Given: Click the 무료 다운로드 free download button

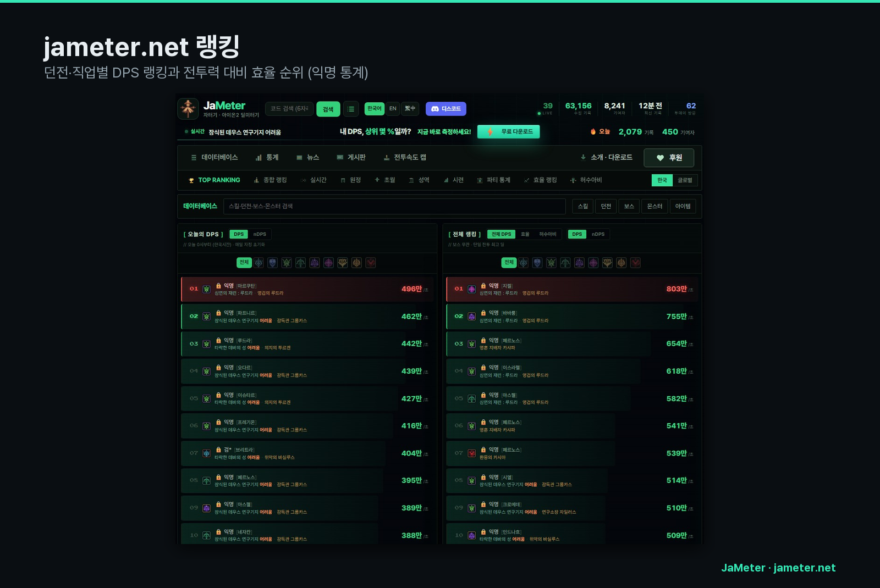Looking at the screenshot, I should pyautogui.click(x=509, y=131).
